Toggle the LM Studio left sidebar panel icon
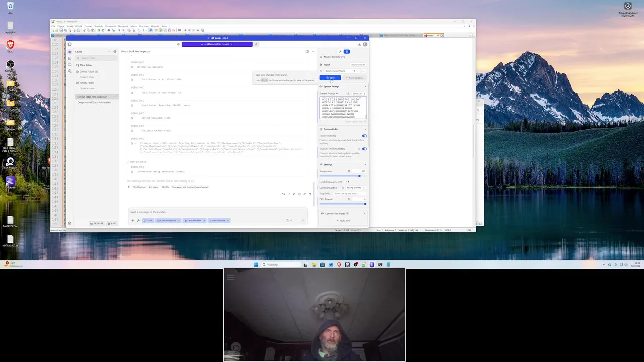Image resolution: width=644 pixels, height=362 pixels. (x=69, y=44)
